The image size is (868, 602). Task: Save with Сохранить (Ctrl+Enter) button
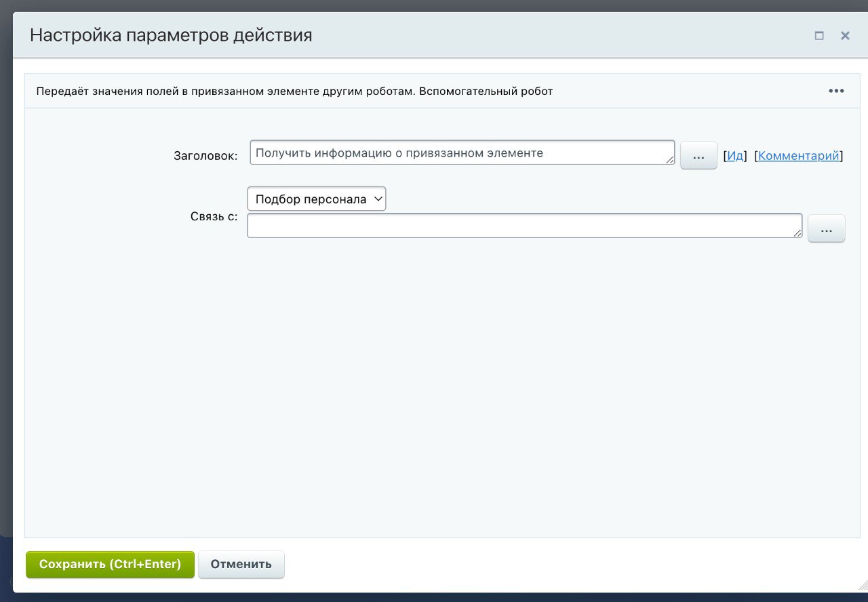pos(110,564)
